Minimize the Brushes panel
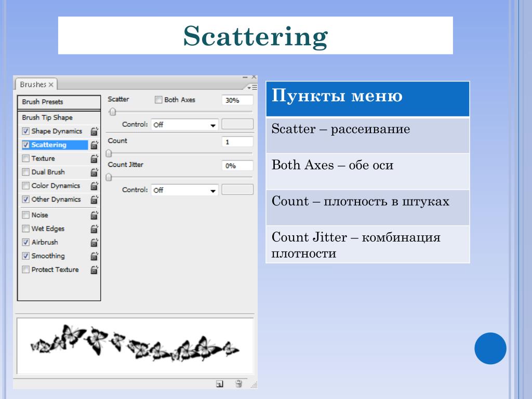The width and height of the screenshot is (532, 399). tap(245, 77)
